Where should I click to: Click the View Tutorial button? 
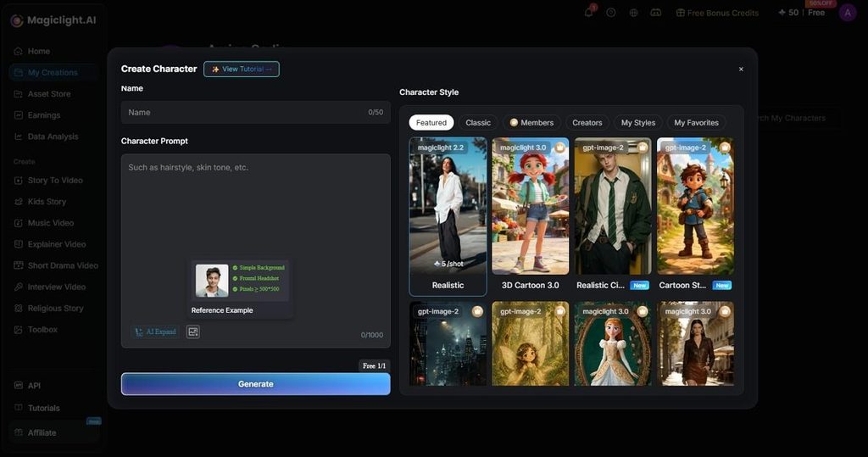(x=242, y=70)
